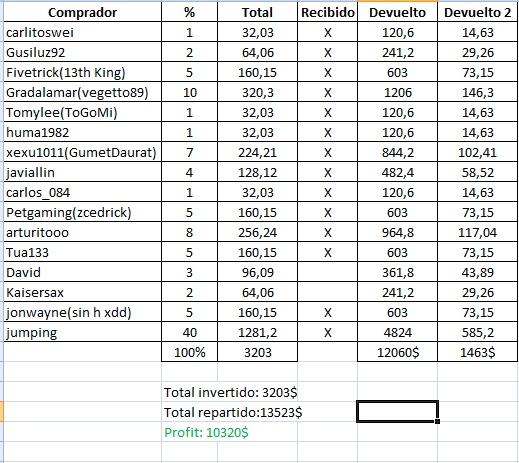Click the Recibido column header cell

[327, 12]
